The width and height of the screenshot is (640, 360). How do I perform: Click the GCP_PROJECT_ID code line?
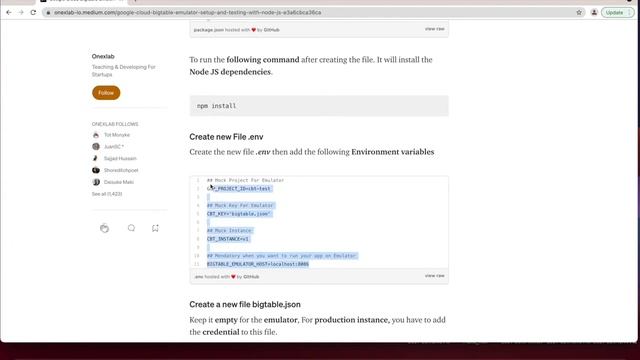click(x=239, y=189)
